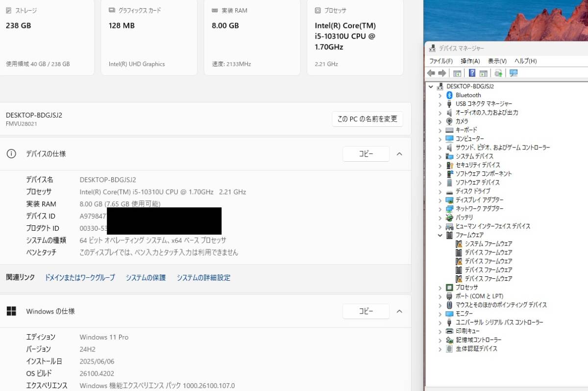The image size is (588, 391).
Task: Expand サウンド、ビデオ、およびゲーム コントローラー node
Action: pyautogui.click(x=440, y=147)
